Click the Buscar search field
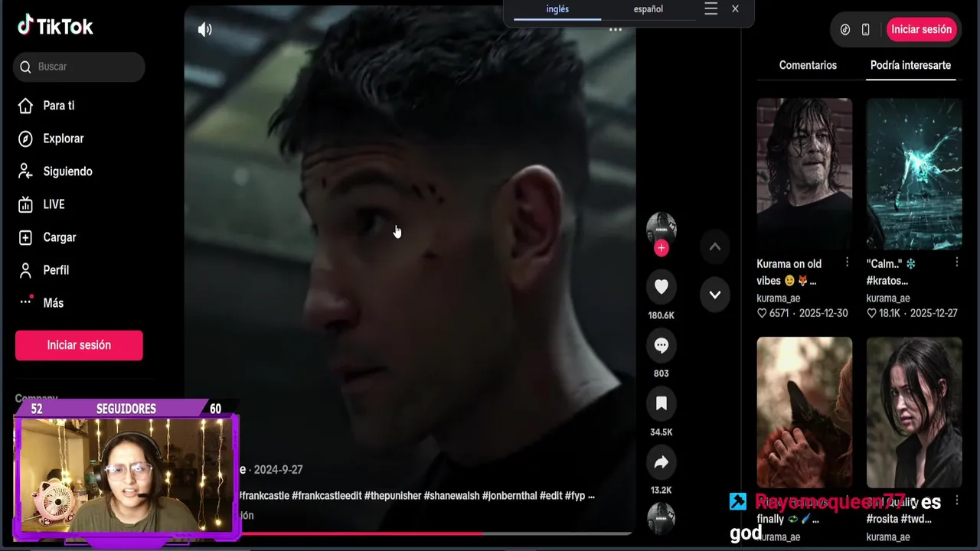Screen dimensions: 980x551 coord(79,67)
